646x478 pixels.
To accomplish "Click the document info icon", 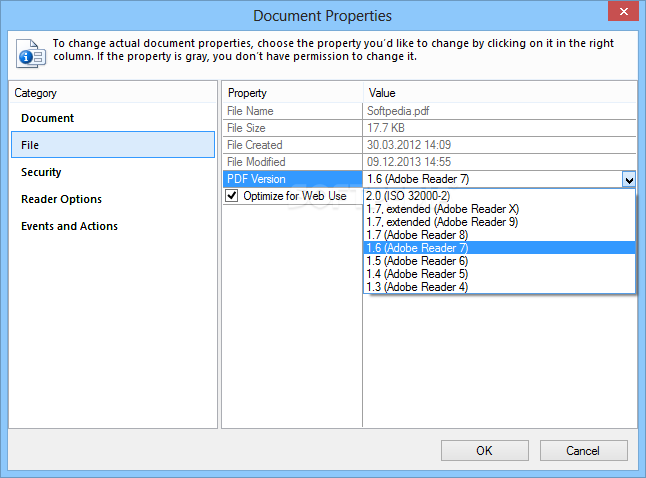I will (x=30, y=54).
